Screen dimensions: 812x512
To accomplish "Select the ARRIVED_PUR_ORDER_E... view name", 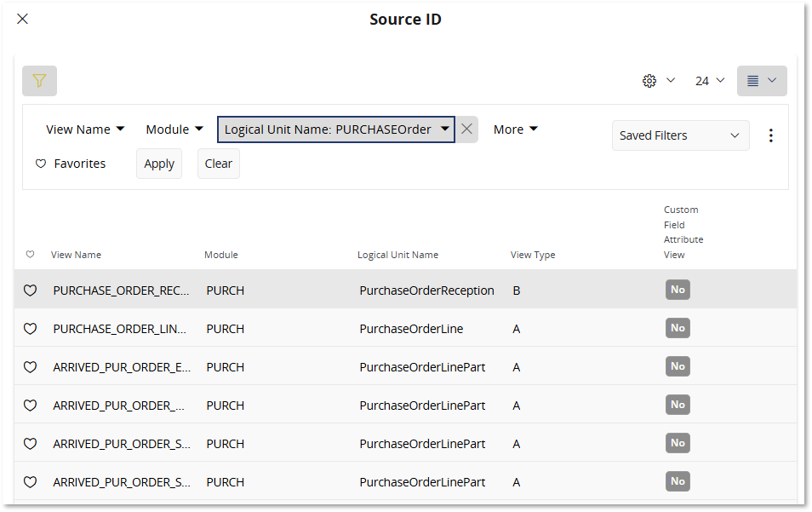I will pos(122,367).
